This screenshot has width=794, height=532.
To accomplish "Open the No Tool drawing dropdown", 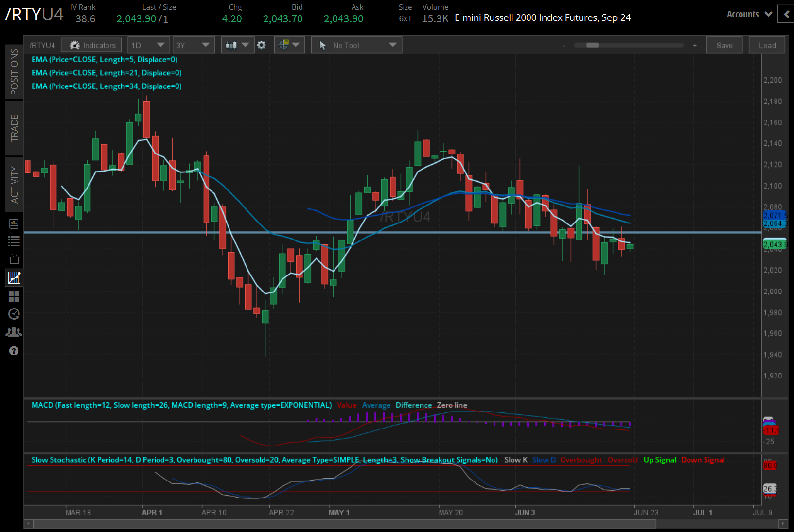I will click(356, 45).
